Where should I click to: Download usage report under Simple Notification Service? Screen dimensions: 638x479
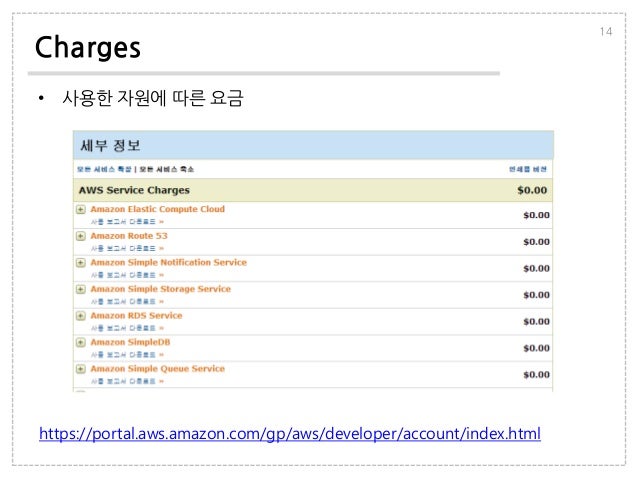127,275
